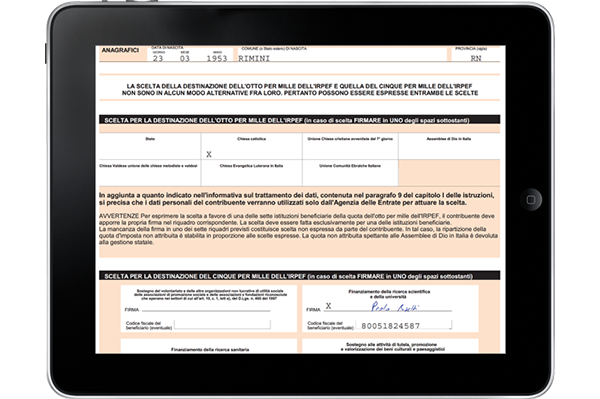Click the birth day field showing 23
The width and height of the screenshot is (600, 399).
158,59
